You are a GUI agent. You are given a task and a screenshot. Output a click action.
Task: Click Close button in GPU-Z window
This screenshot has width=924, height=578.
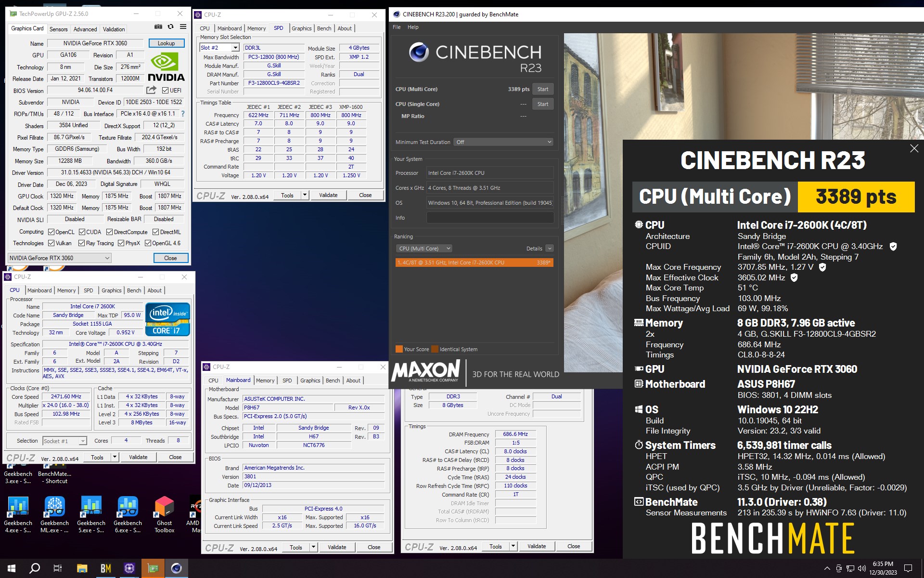[170, 258]
